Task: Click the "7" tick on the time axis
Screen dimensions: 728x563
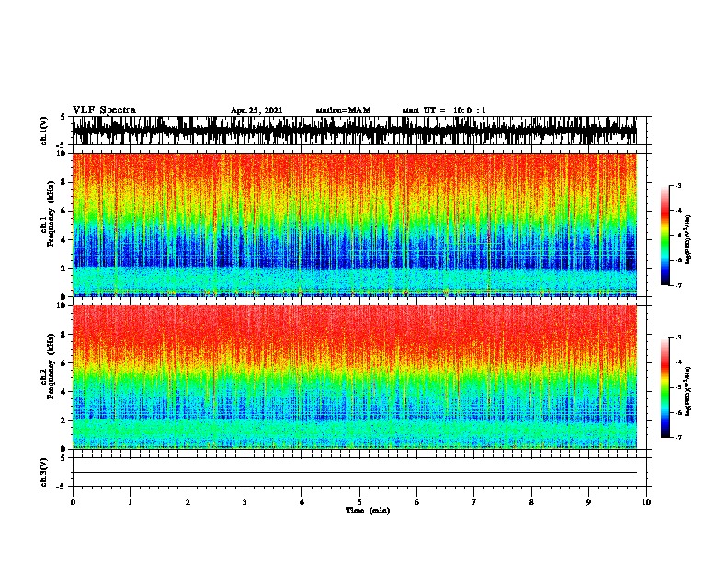Action: 474,502
